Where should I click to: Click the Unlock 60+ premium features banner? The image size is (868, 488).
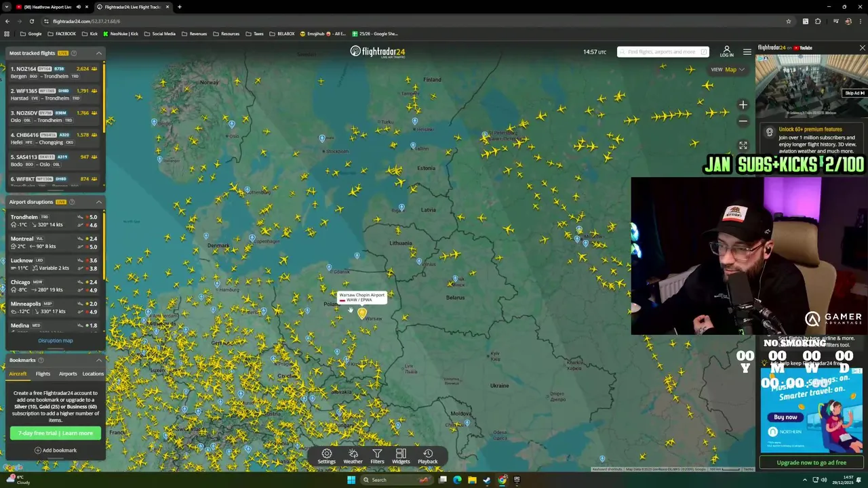tap(811, 140)
